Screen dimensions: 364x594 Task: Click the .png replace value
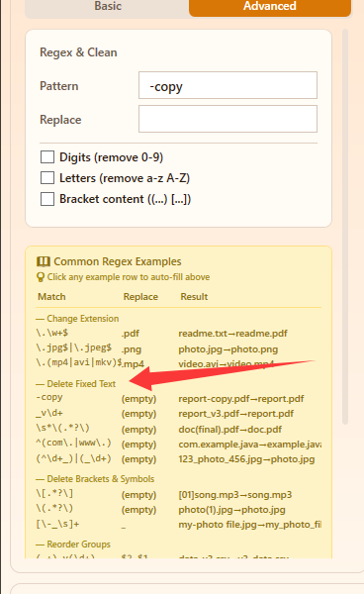coord(132,348)
